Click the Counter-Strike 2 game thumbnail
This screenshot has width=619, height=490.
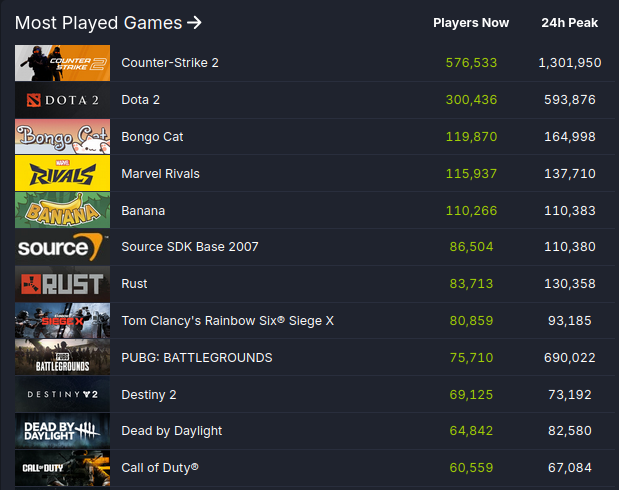pyautogui.click(x=62, y=63)
